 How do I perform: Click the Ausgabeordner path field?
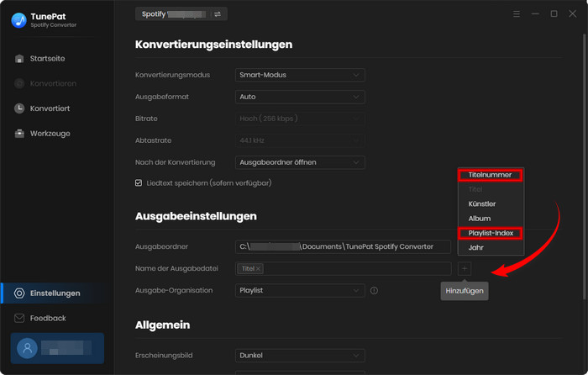pos(344,246)
